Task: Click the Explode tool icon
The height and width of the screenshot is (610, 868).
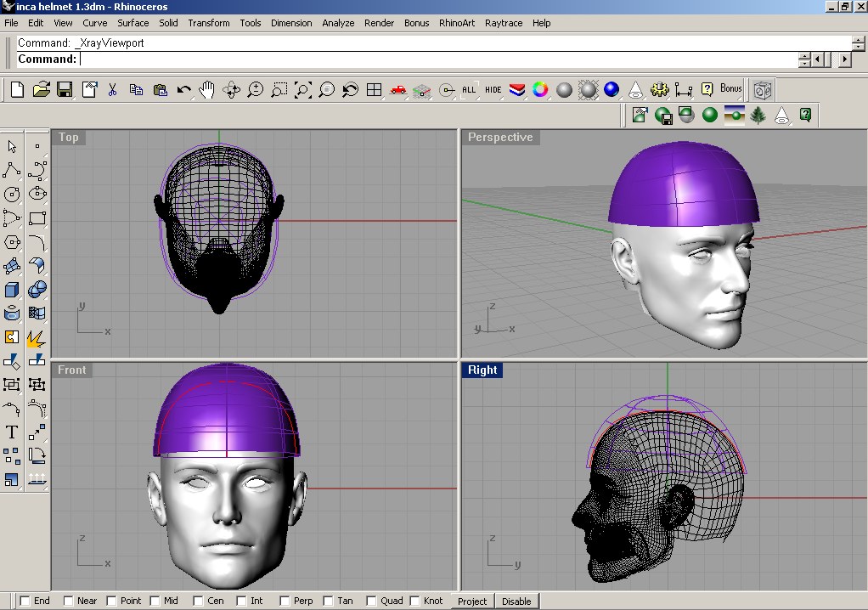Action: [37, 337]
